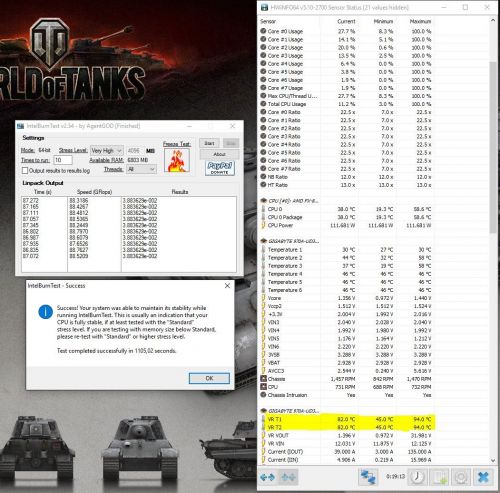Screen dimensions: 500x493
Task: Click the thermometer icon beside VR T1
Action: 263,419
